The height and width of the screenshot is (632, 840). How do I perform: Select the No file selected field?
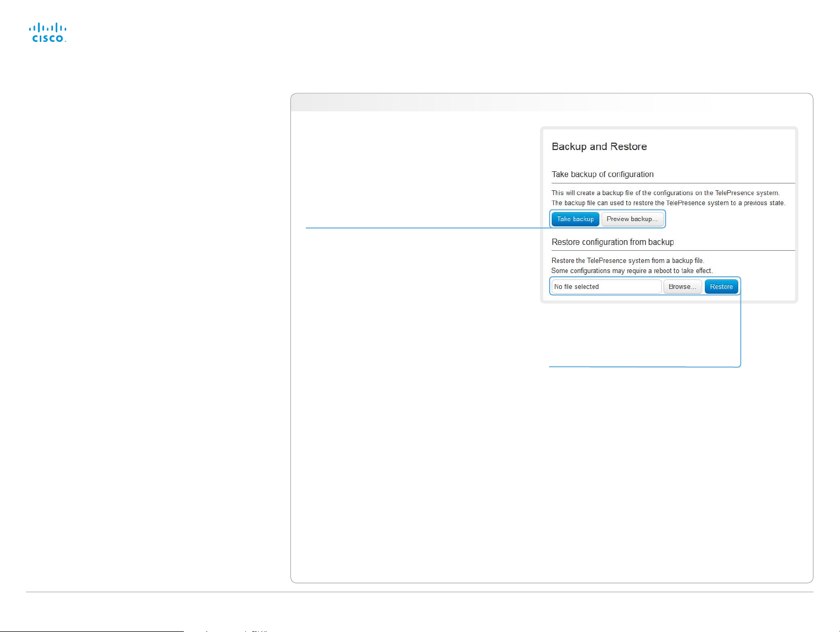(607, 287)
